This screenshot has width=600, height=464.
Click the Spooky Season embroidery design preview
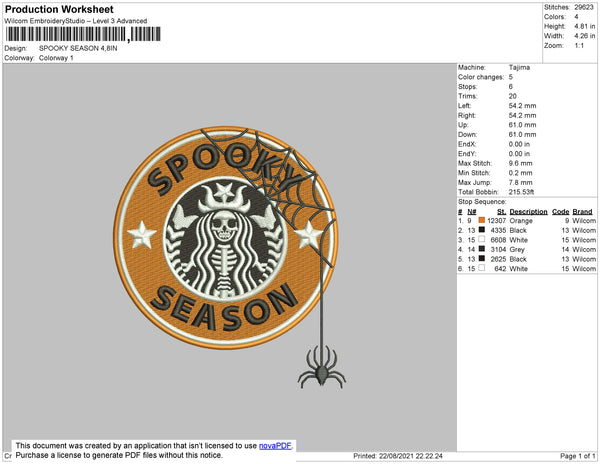click(x=230, y=257)
